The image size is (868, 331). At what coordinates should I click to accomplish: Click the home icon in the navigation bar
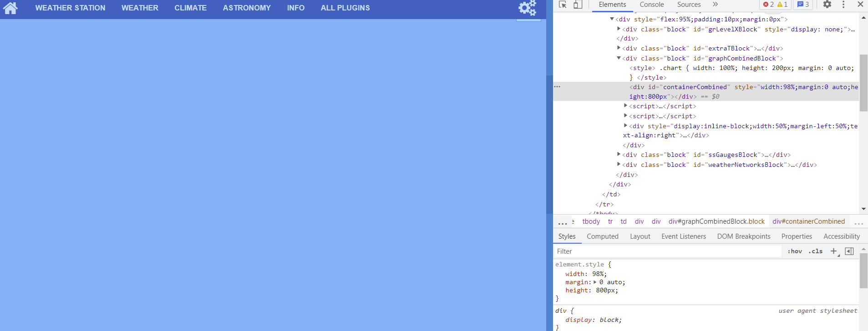(x=10, y=8)
